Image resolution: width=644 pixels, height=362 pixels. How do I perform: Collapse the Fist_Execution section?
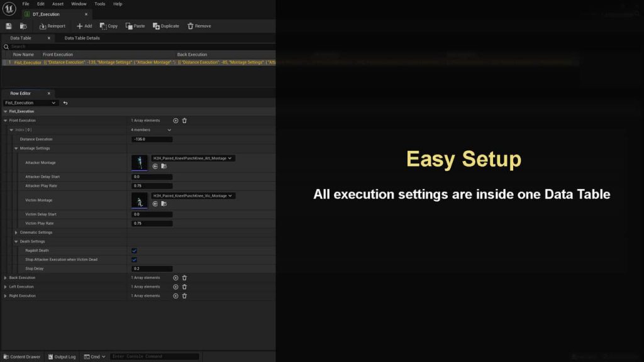(x=5, y=112)
